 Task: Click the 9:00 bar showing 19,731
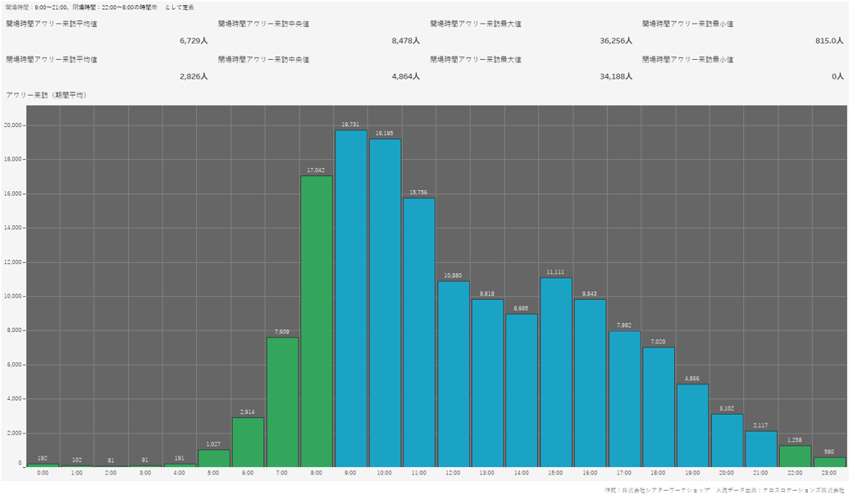click(x=351, y=299)
